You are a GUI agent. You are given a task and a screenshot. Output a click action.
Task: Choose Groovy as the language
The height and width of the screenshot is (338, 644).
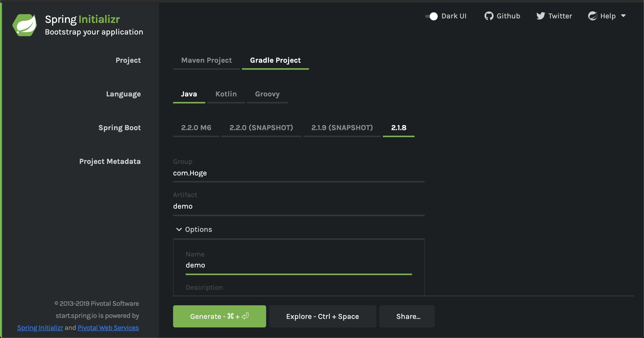(267, 94)
